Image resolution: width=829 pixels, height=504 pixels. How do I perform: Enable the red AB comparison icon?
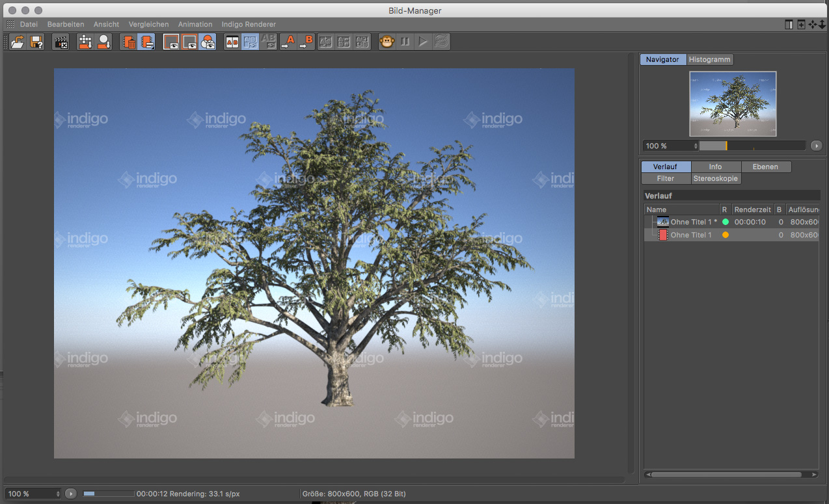[x=232, y=42]
